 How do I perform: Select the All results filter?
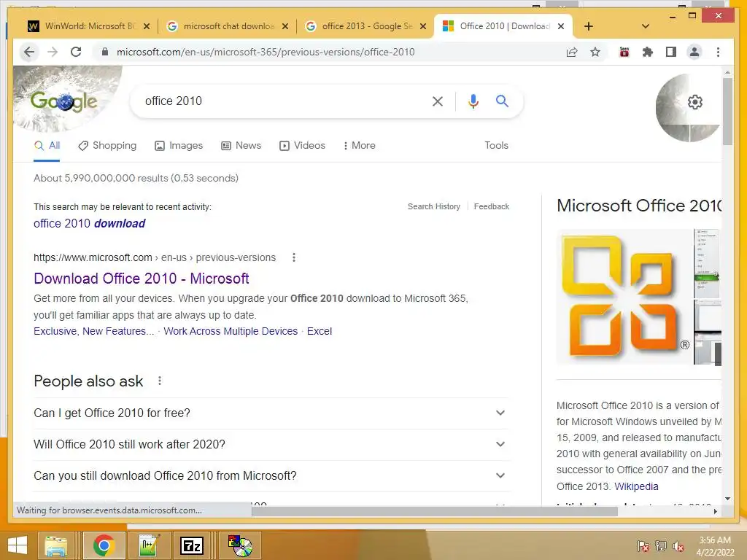click(47, 145)
